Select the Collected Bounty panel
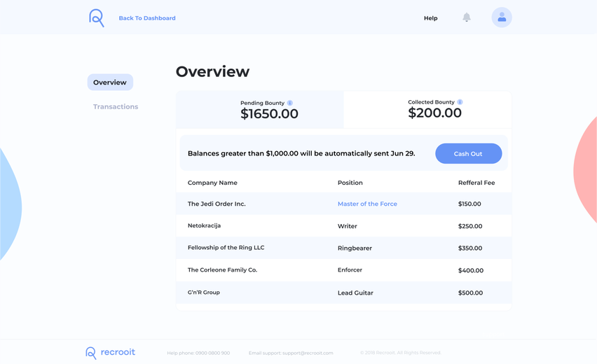The image size is (597, 364). click(x=427, y=109)
